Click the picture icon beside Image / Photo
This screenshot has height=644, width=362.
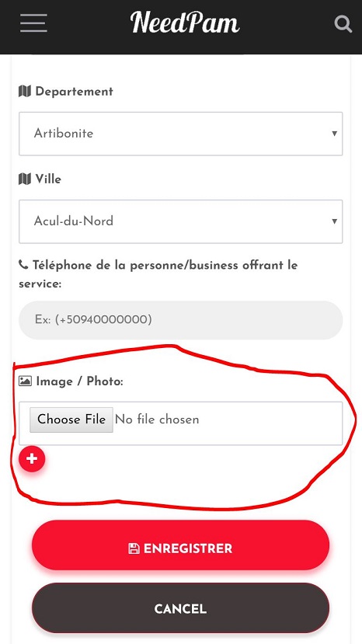click(25, 381)
